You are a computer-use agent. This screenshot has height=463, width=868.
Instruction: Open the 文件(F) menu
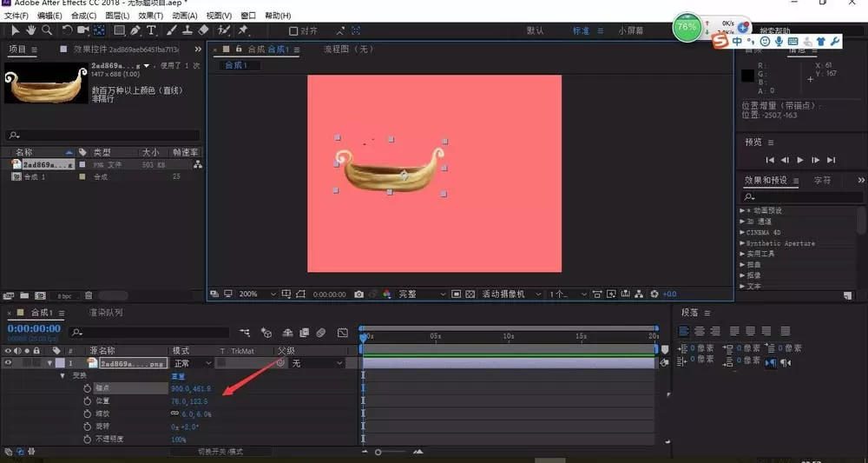coord(16,16)
